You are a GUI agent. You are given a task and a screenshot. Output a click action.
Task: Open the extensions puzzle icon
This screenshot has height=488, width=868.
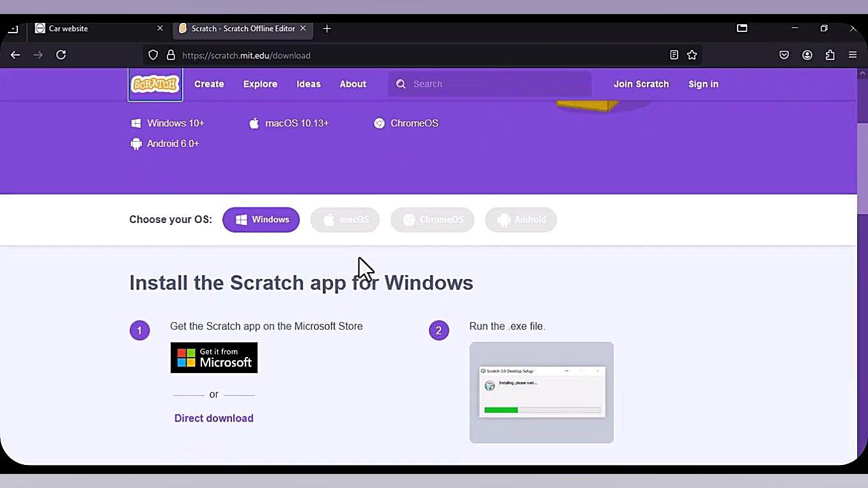click(x=830, y=55)
